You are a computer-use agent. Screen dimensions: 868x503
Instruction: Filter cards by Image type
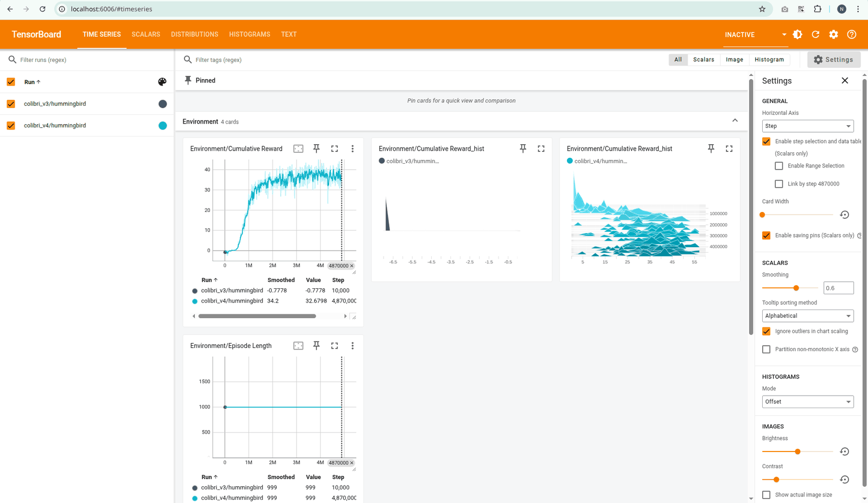(735, 60)
